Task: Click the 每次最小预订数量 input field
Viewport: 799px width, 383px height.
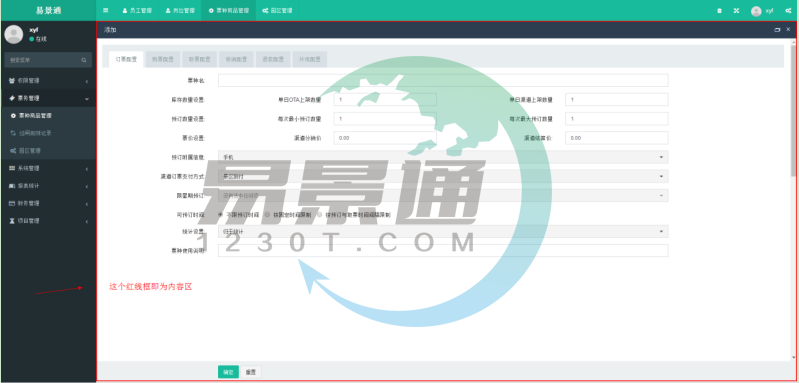Action: pos(385,119)
